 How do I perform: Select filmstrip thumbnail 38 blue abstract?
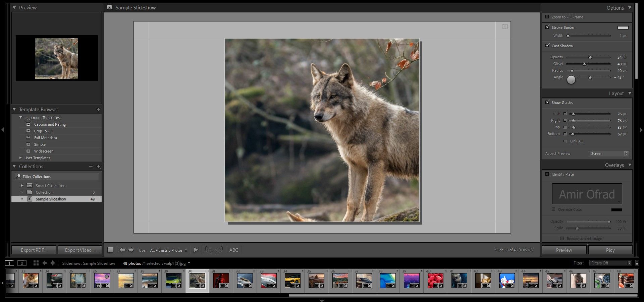coord(388,281)
